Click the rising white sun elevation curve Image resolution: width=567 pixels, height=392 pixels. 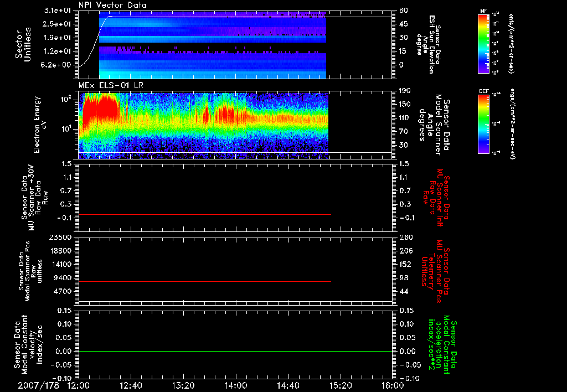[96, 42]
